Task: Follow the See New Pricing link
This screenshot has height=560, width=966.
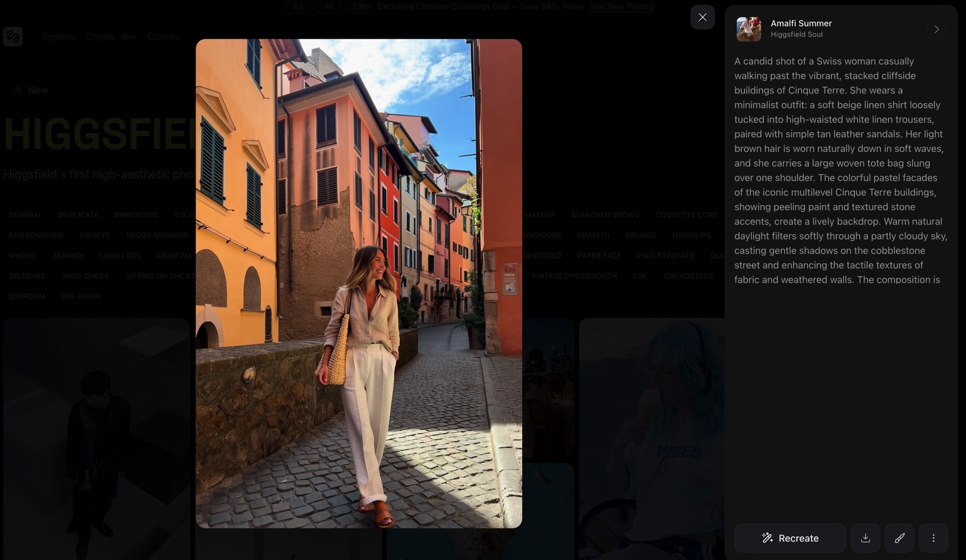Action: pyautogui.click(x=621, y=7)
